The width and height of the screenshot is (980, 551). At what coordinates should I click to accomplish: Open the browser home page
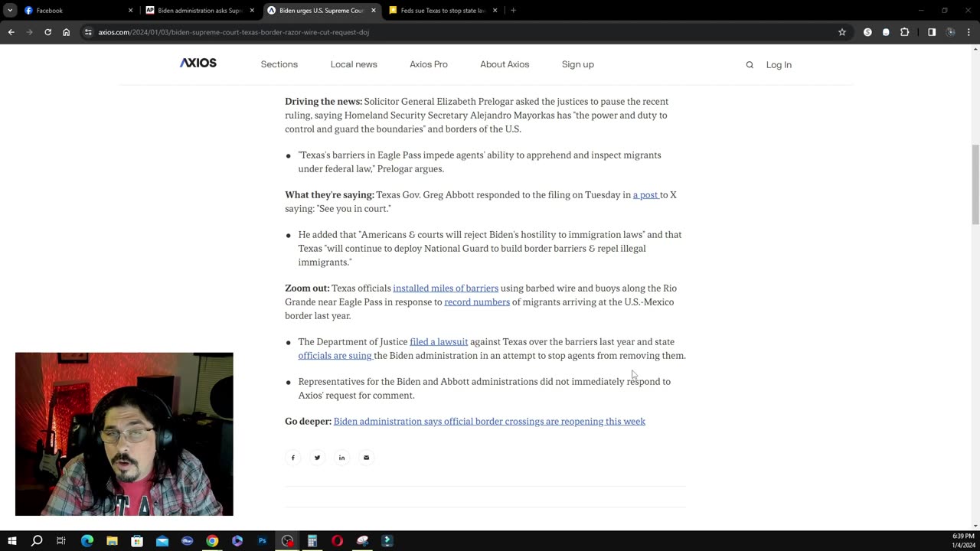click(x=67, y=32)
